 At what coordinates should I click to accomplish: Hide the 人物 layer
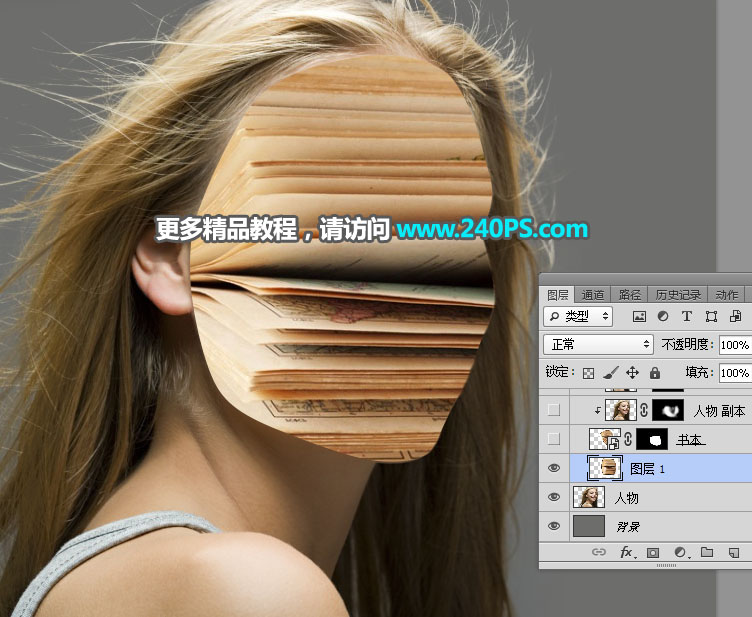(x=554, y=497)
